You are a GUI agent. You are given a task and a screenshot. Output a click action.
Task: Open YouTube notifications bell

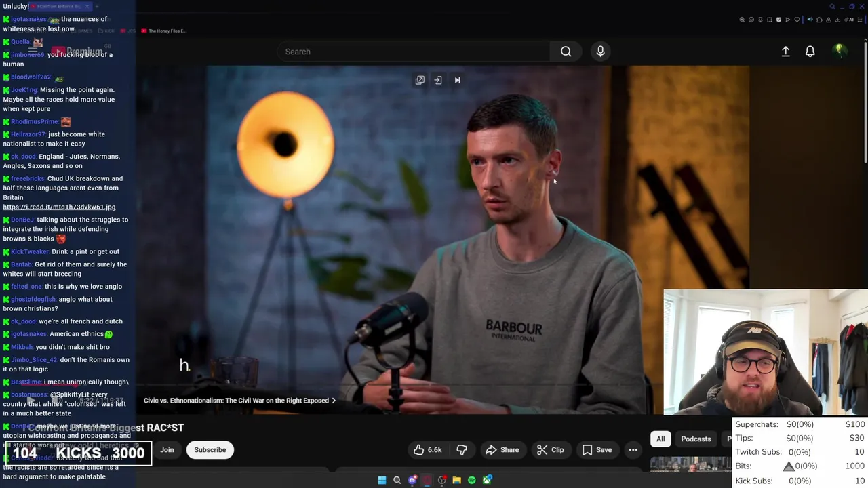tap(810, 52)
